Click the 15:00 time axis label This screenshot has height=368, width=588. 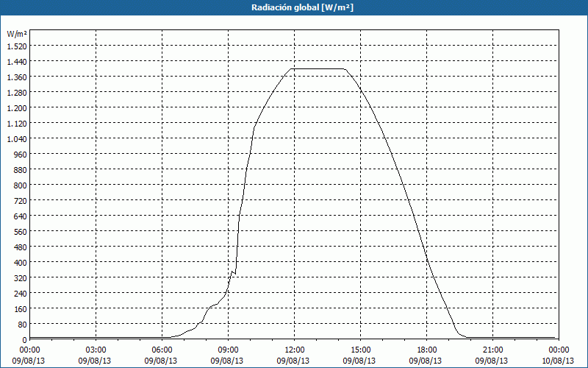[x=360, y=350]
